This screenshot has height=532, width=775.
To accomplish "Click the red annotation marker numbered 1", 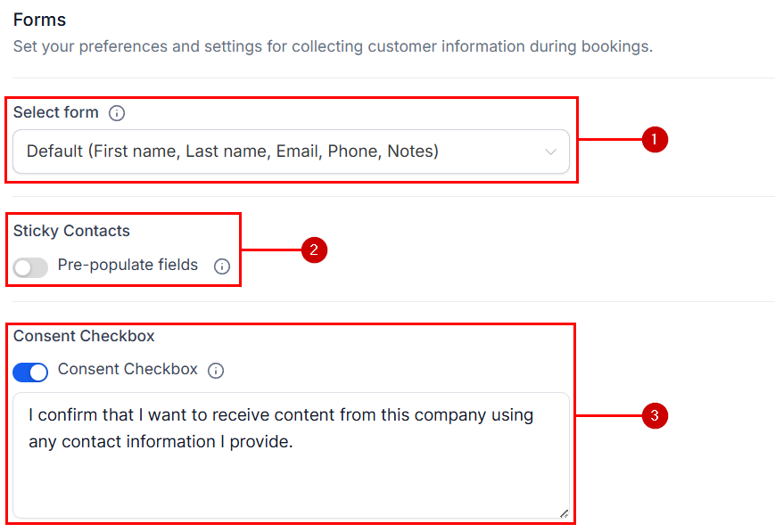I will (655, 140).
